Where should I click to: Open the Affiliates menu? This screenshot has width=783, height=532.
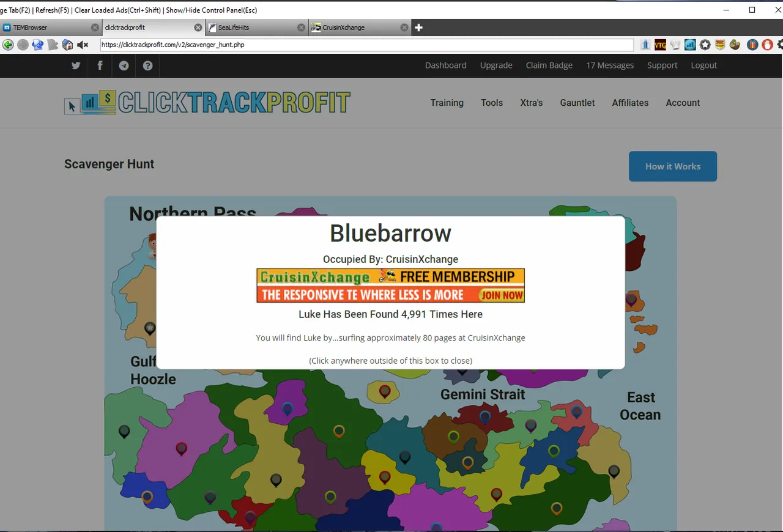(630, 103)
